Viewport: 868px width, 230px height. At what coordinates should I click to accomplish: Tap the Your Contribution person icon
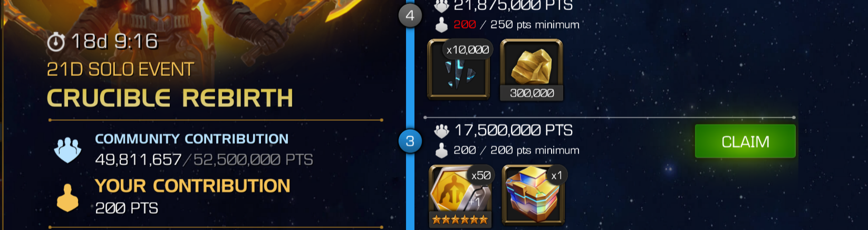click(x=67, y=198)
